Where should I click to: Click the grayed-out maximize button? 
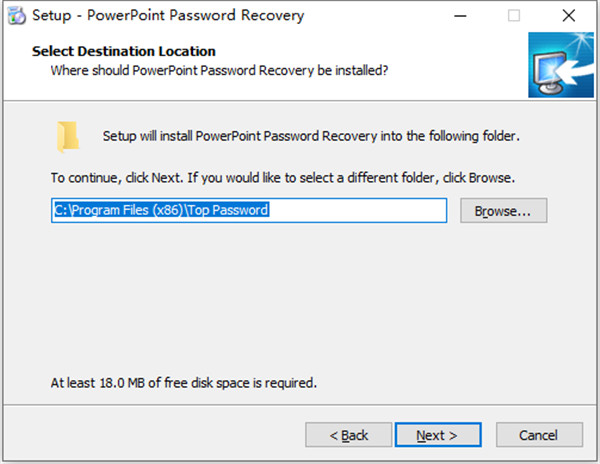pyautogui.click(x=514, y=16)
